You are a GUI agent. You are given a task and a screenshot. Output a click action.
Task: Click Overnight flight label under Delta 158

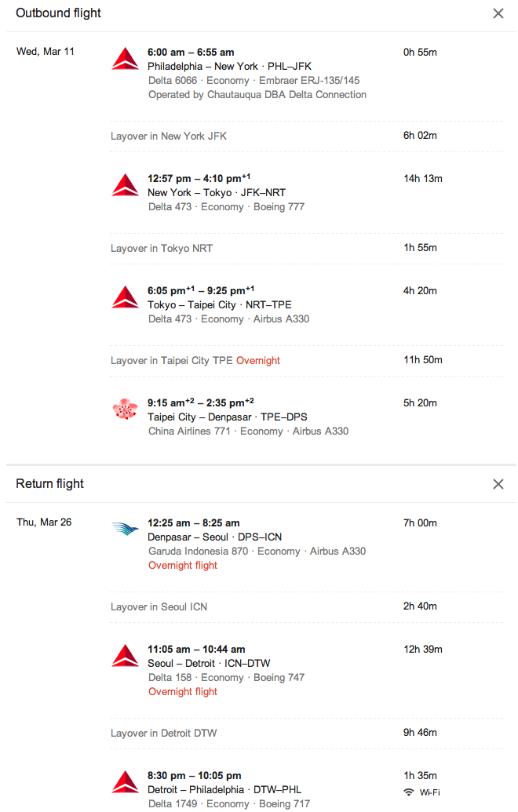[183, 692]
